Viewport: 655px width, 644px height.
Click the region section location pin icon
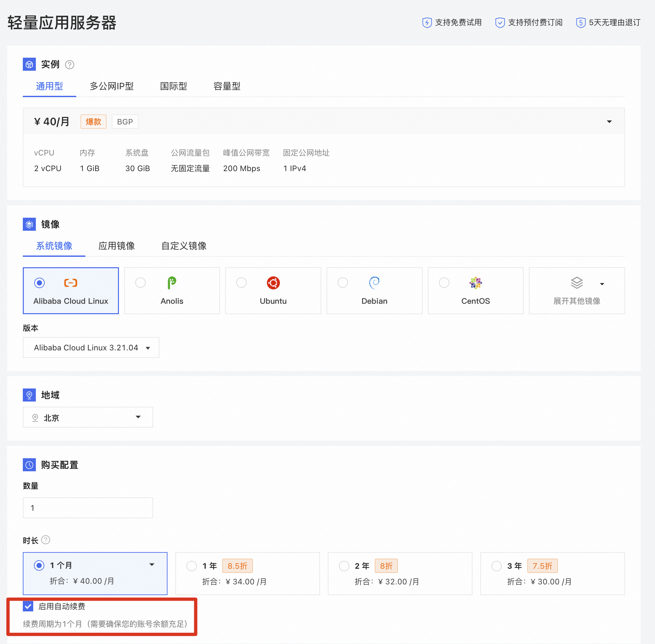[x=29, y=395]
